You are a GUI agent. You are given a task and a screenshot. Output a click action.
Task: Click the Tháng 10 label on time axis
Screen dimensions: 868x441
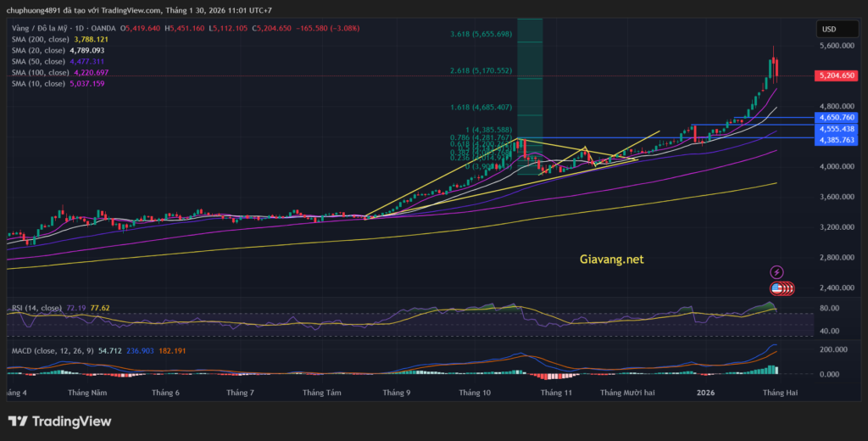[x=475, y=393]
